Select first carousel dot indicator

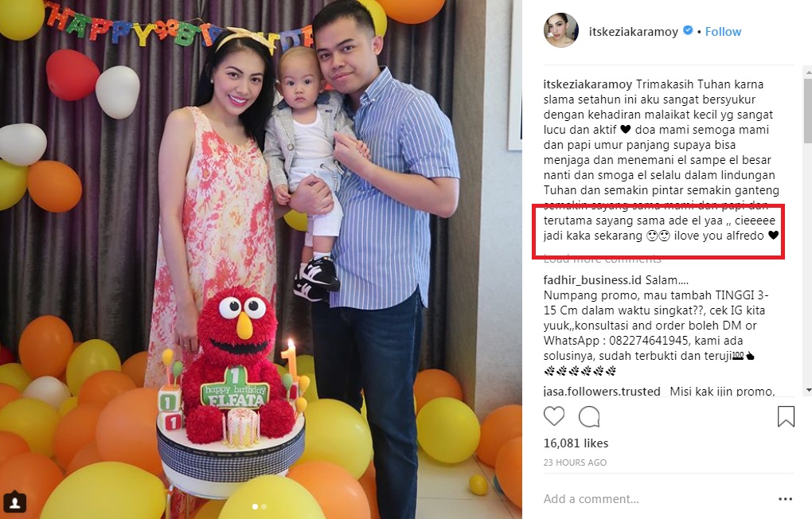255,506
